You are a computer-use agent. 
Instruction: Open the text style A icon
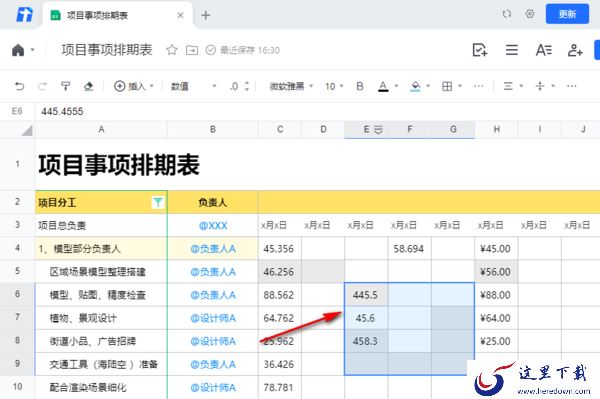tap(543, 50)
